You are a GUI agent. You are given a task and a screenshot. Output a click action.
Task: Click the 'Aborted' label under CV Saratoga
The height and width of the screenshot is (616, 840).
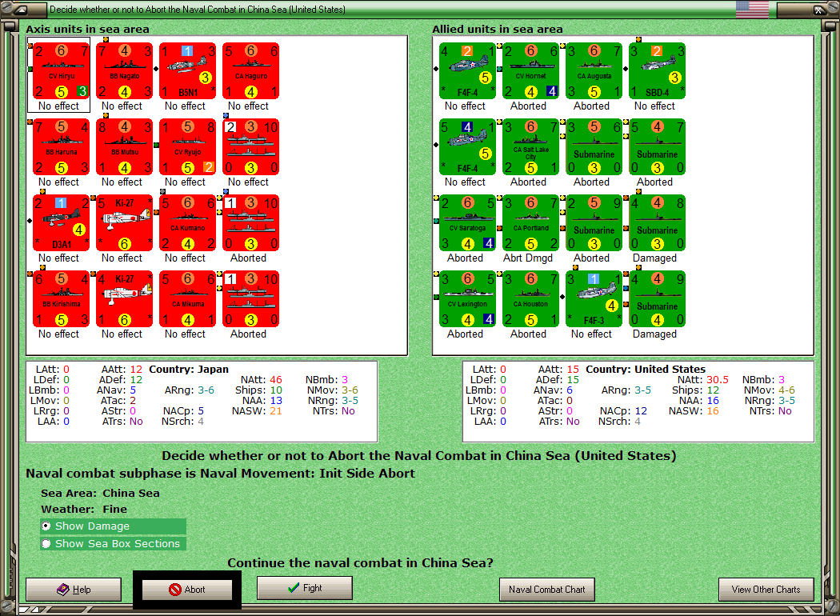465,258
